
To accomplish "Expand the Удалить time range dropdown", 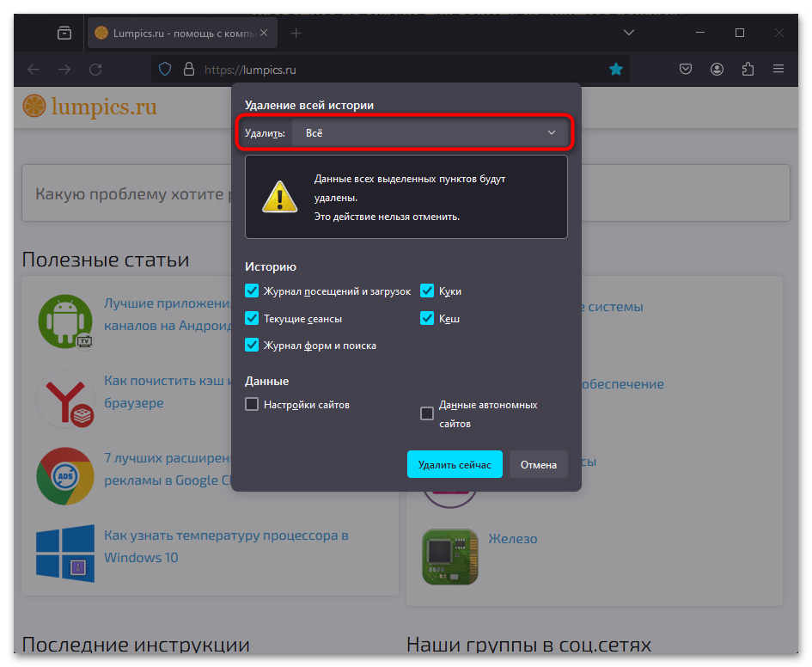I will click(x=430, y=133).
